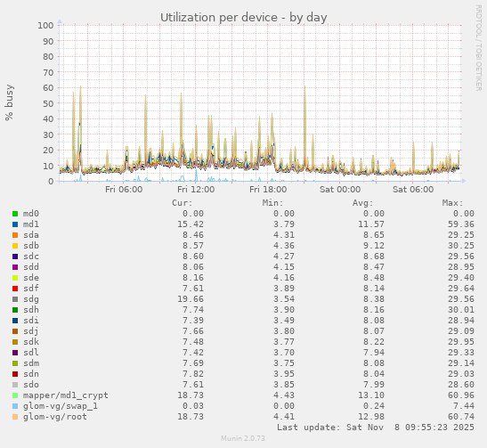This screenshot has width=487, height=448.
Task: Click the 'Avg:' column header
Action: [x=362, y=203]
